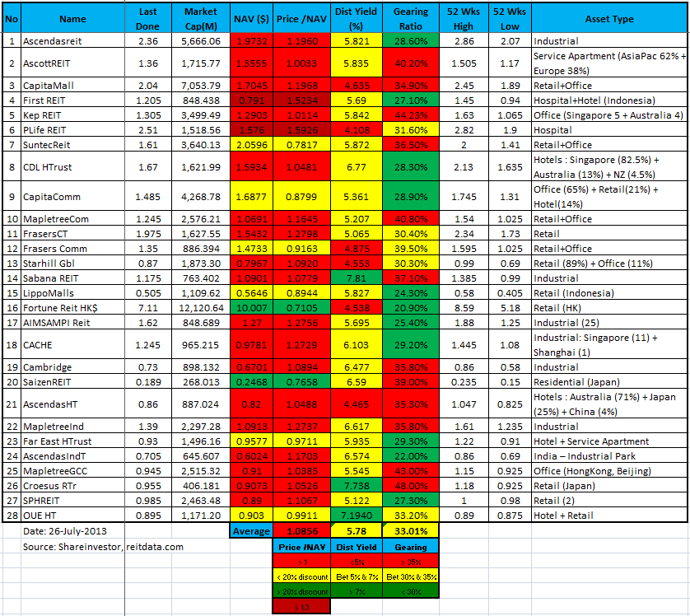Viewport: 690px width, 616px height.
Task: Click the Market Cap(M) header cell
Action: pos(201,19)
